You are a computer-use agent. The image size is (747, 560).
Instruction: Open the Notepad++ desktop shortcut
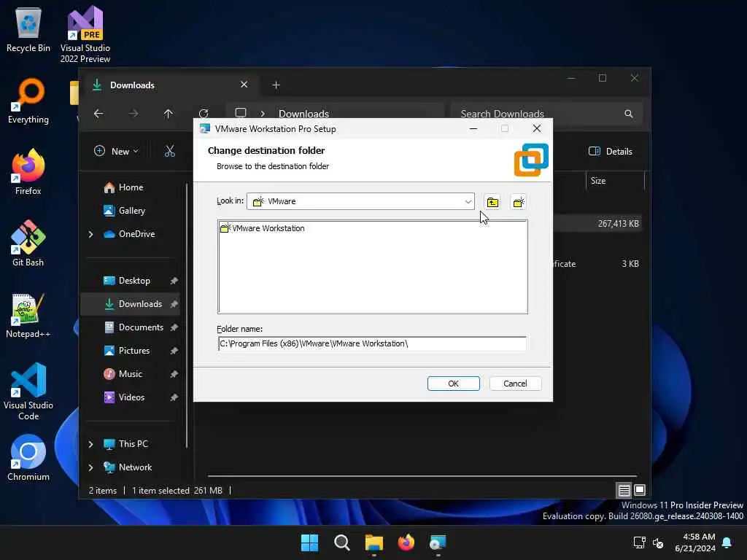click(28, 315)
